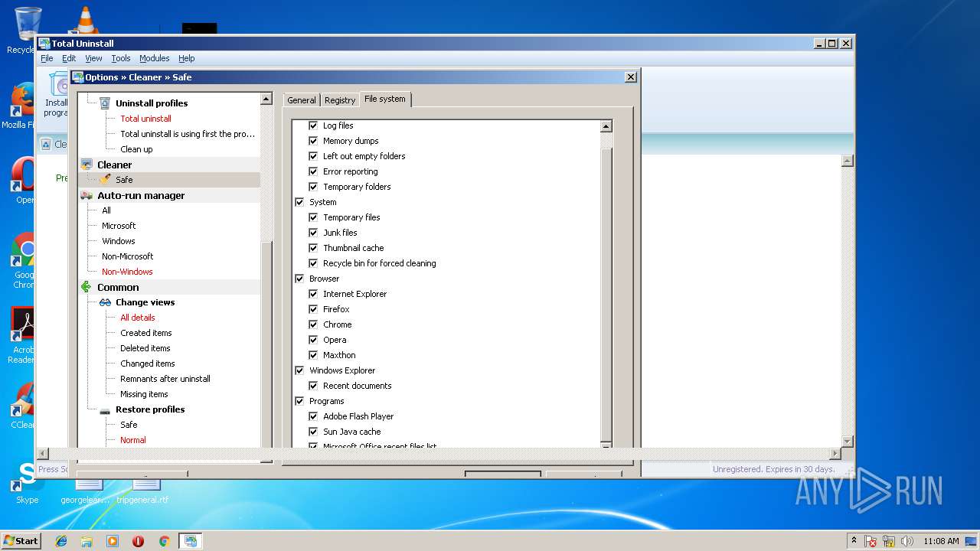Viewport: 980px width, 551px height.
Task: Open Internet Explorer from the taskbar
Action: pos(61,541)
